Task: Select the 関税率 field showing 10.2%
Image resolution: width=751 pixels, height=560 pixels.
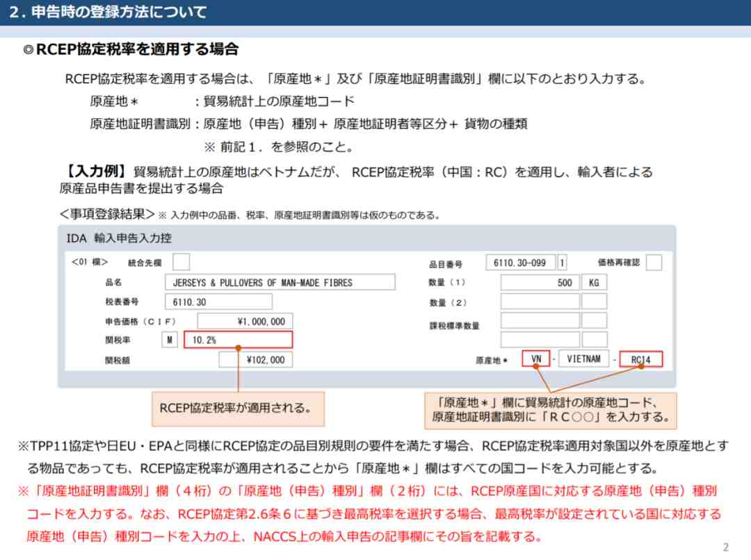Action: [238, 340]
